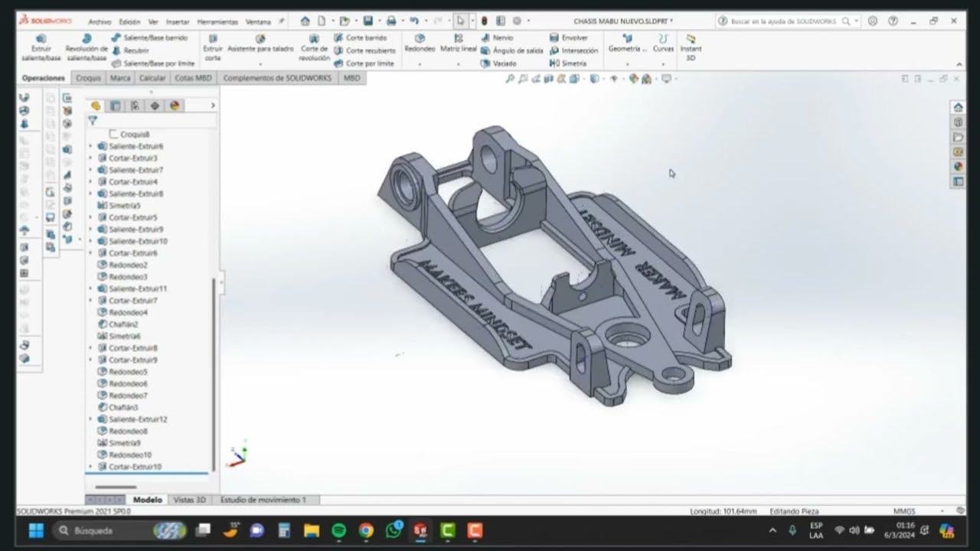Click the Save diskette icon
The height and width of the screenshot is (551, 980).
point(368,21)
